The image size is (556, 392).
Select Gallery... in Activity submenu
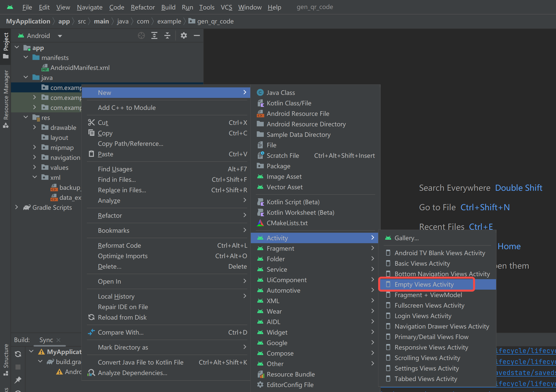[437, 238]
